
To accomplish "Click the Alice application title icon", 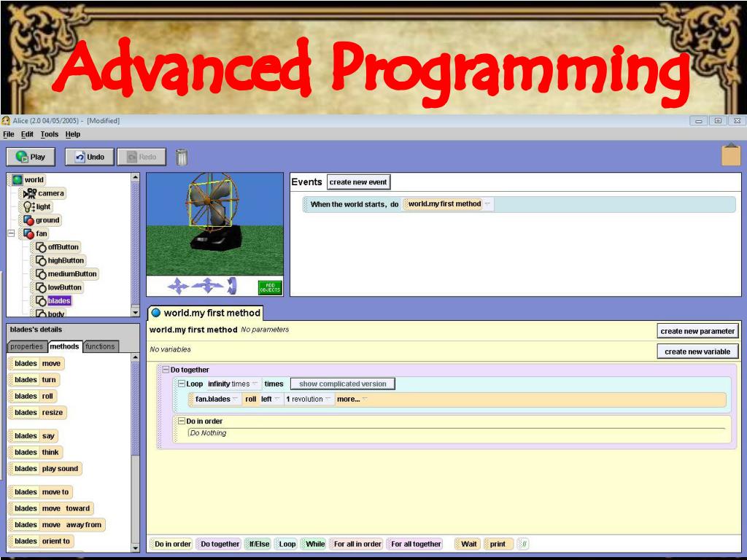I will pyautogui.click(x=6, y=120).
